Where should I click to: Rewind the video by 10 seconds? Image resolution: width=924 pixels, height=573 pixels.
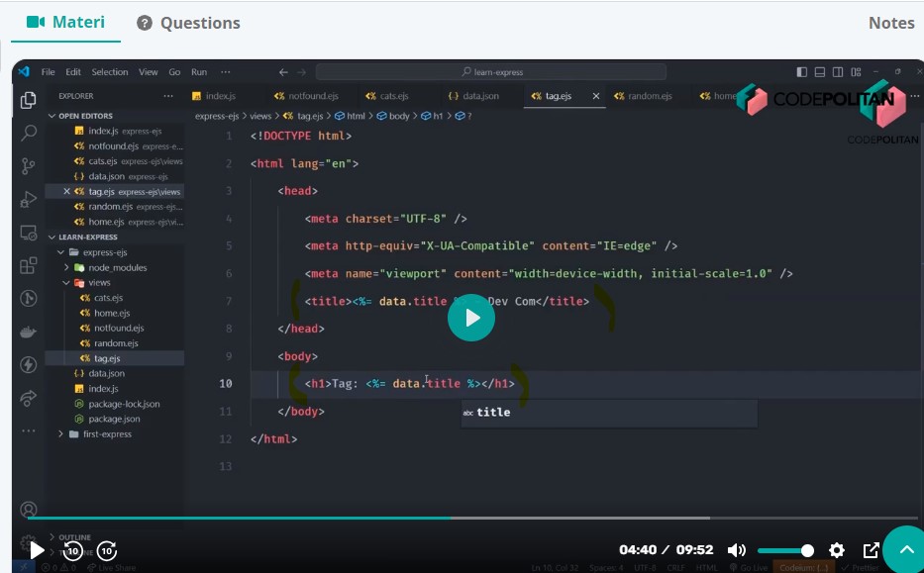pyautogui.click(x=73, y=551)
